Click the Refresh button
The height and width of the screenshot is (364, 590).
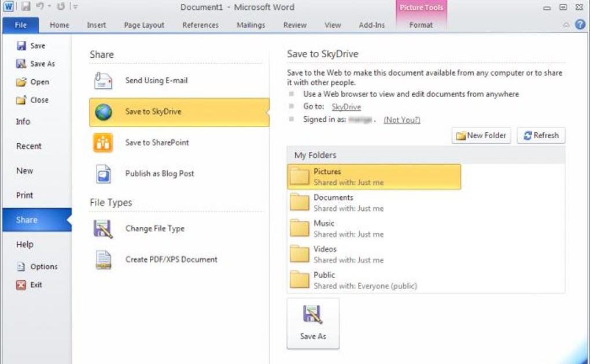pos(541,135)
